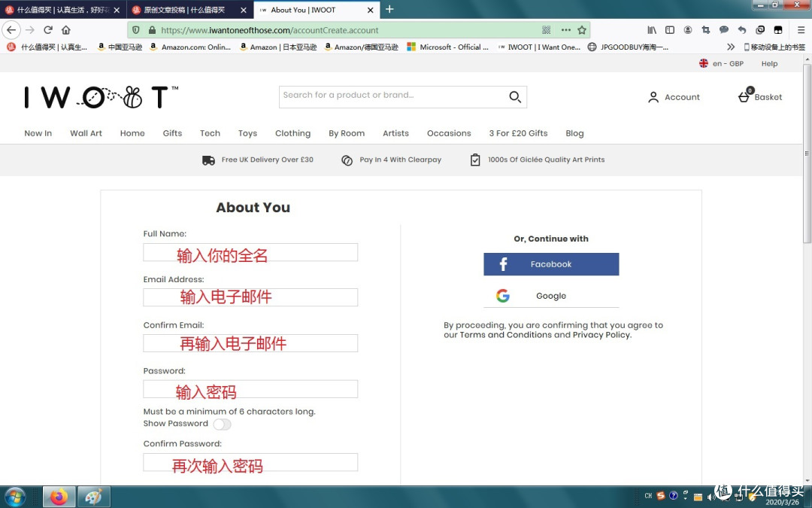Click Free UK Delivery Over £30
The image size is (812, 508).
258,160
